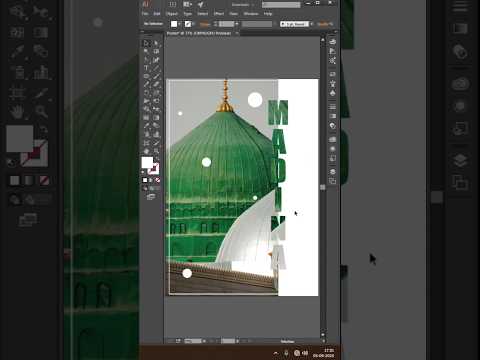Activate the Stroke box in toolbar

[x=154, y=169]
